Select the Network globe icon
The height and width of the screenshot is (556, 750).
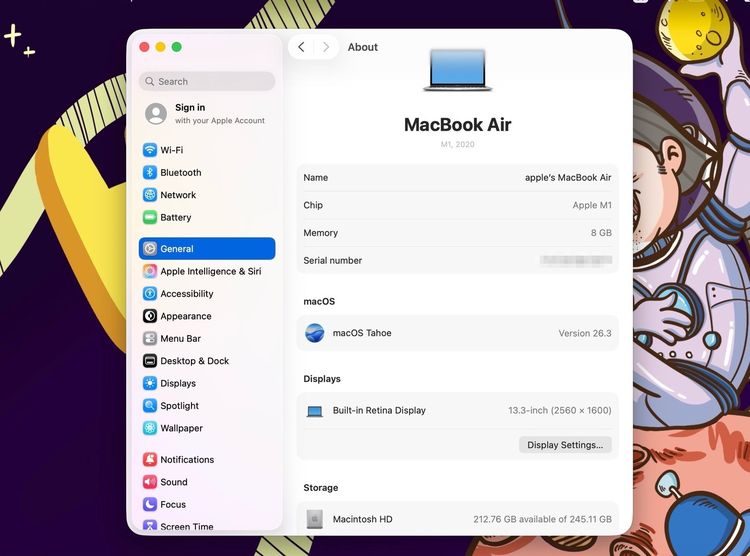(x=150, y=195)
